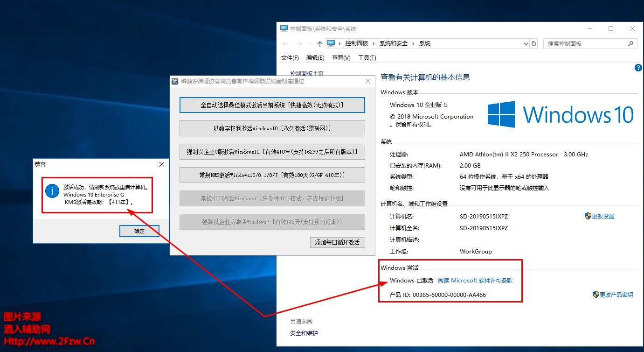Viewport: 644px width, 352px height.
Task: Click installed memory value 2.00 GB
Action: coord(470,166)
